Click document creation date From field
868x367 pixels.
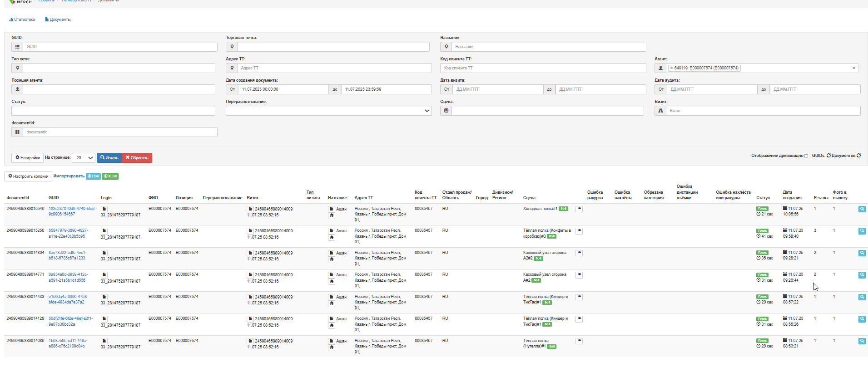(x=283, y=89)
